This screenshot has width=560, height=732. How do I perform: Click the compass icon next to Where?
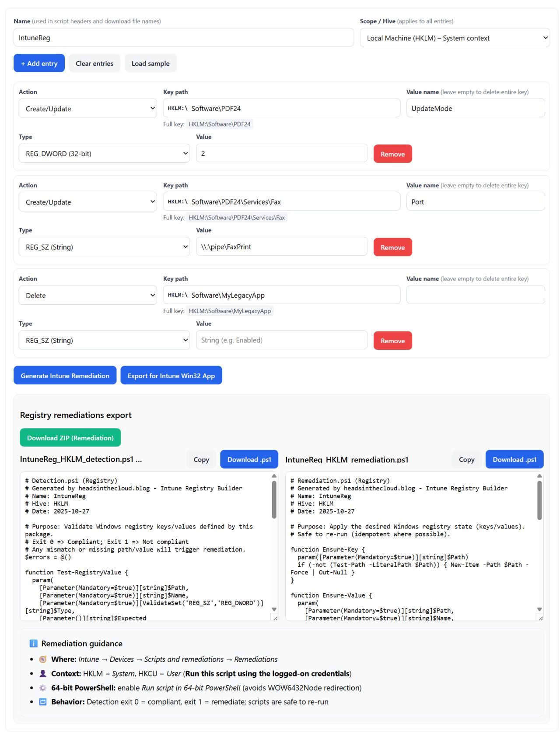[x=42, y=659]
